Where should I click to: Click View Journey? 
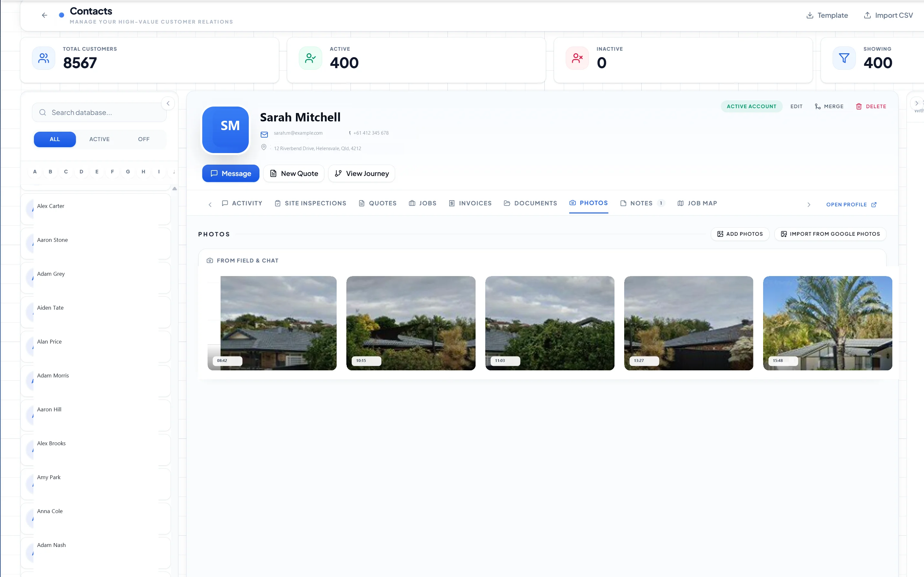tap(361, 174)
